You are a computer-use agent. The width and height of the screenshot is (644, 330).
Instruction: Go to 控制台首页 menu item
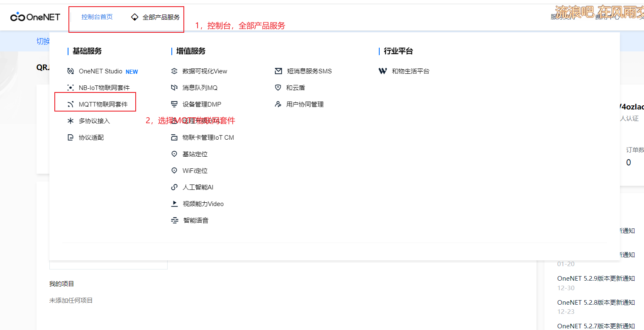click(x=97, y=17)
